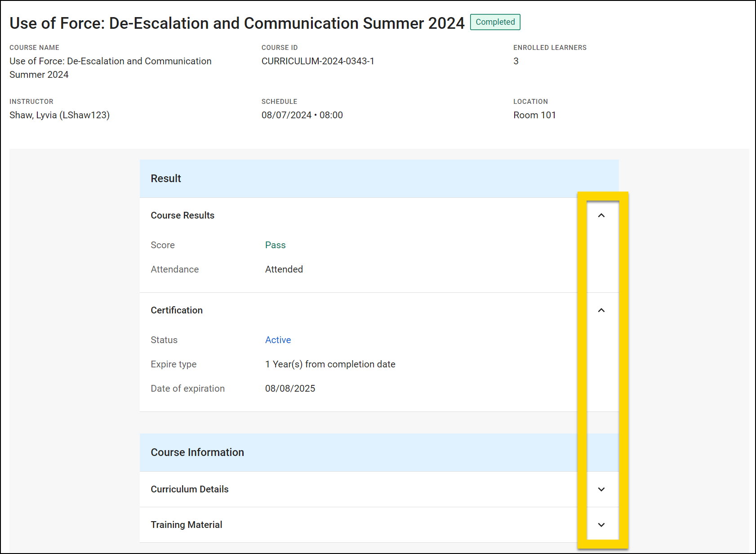The height and width of the screenshot is (554, 756).
Task: Select the course title heading
Action: tap(237, 23)
